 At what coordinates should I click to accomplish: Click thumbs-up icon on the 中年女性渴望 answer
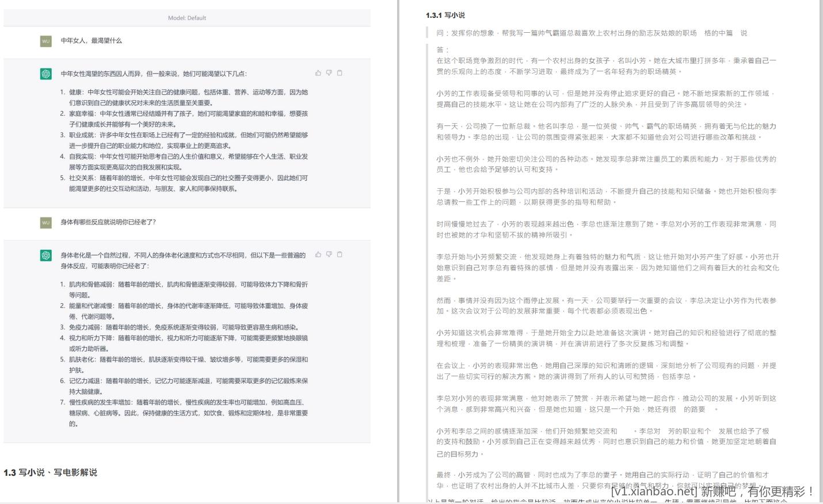point(318,73)
